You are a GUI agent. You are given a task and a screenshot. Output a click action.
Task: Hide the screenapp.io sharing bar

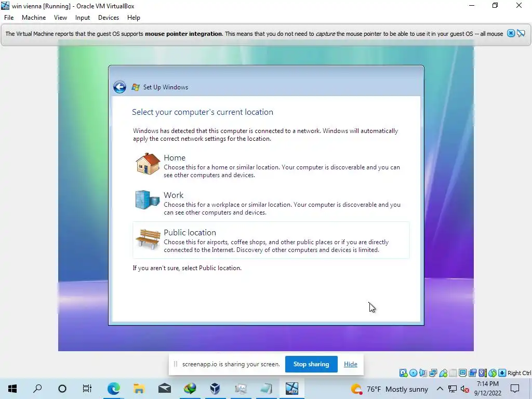tap(351, 364)
